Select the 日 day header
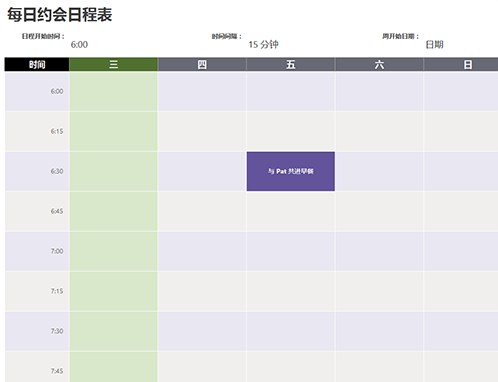 (461, 64)
